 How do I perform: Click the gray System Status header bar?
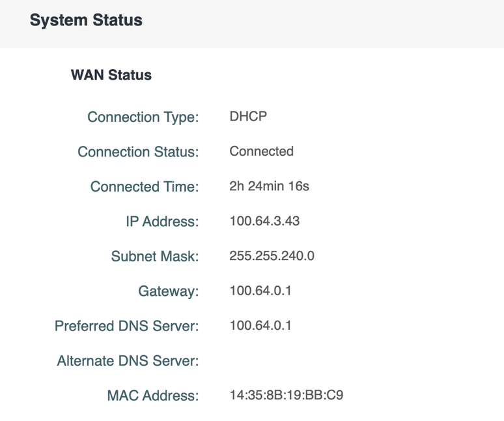click(326, 23)
